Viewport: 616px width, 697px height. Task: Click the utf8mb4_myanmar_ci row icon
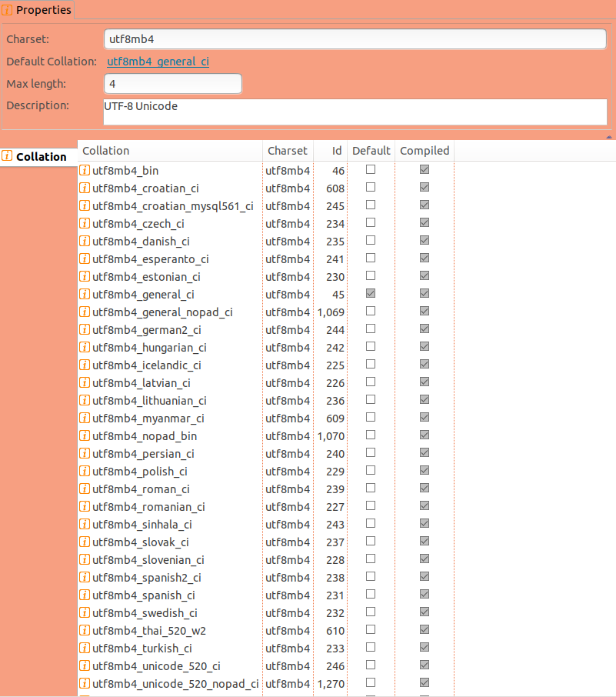point(85,418)
